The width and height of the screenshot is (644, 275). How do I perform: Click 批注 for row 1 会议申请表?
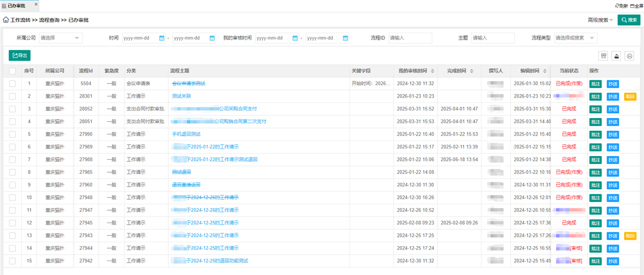click(x=595, y=84)
